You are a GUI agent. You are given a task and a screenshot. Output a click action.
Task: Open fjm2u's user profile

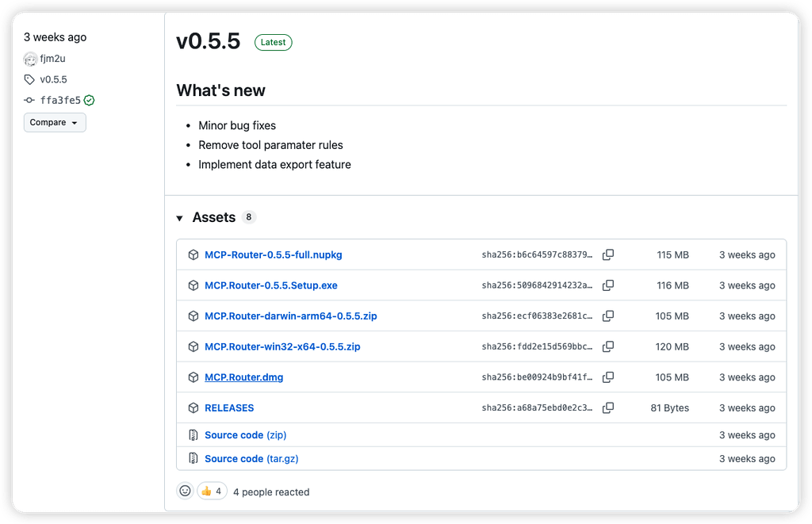(x=53, y=59)
